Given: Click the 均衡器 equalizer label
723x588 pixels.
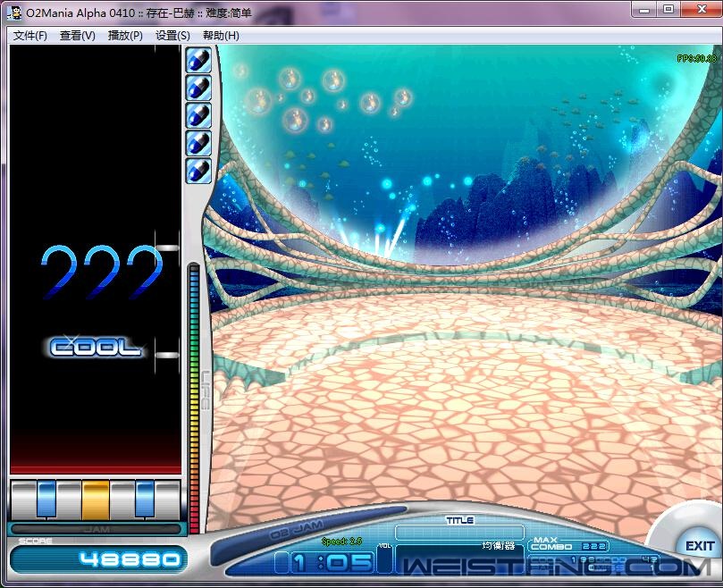Looking at the screenshot, I should click(x=499, y=546).
